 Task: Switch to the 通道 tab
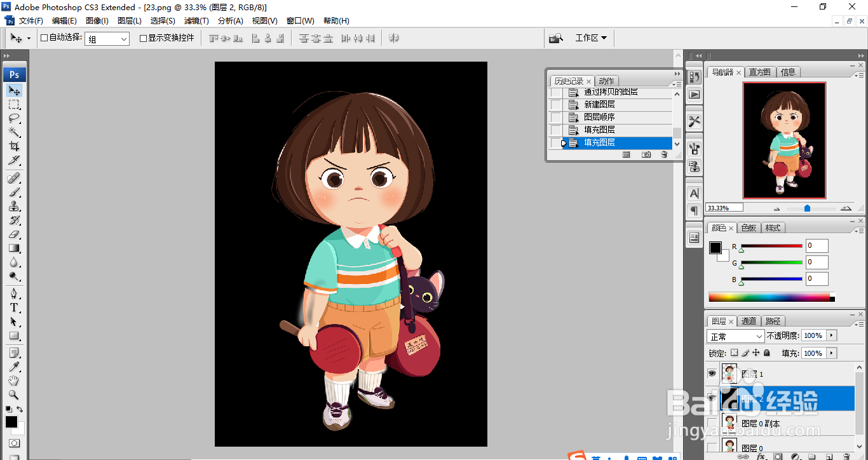pos(749,321)
